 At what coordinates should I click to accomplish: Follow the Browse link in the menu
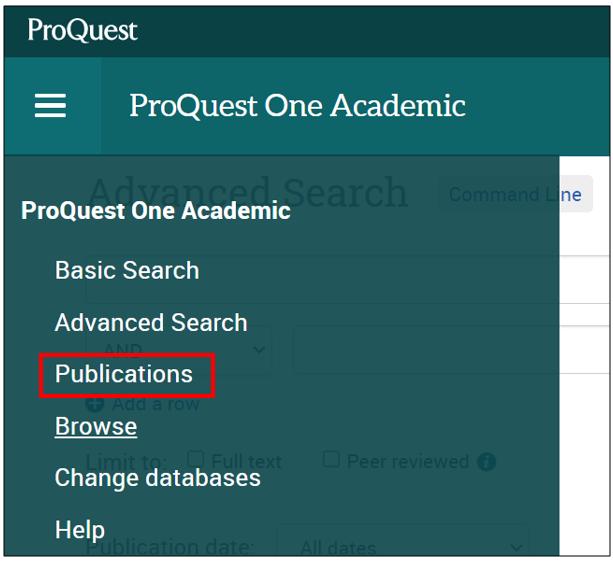pos(96,426)
